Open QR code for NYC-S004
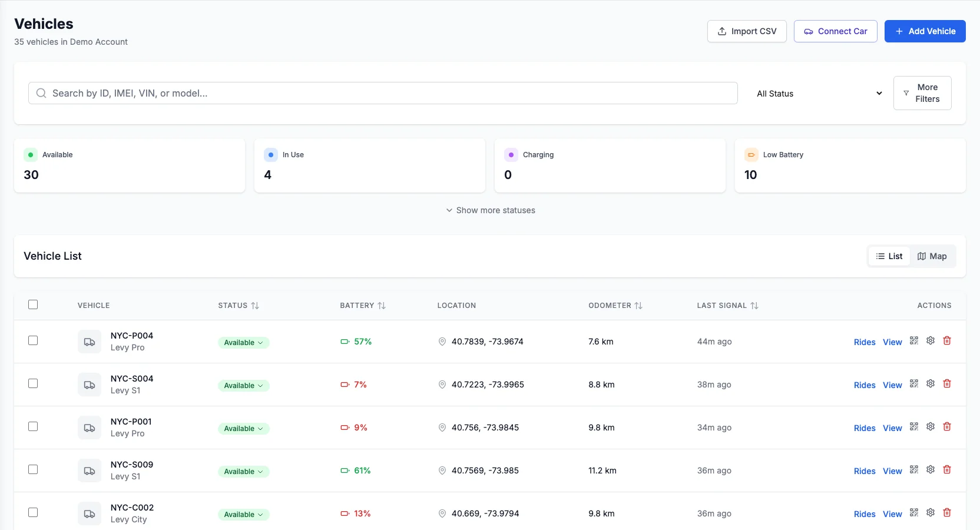The height and width of the screenshot is (530, 980). 914,383
